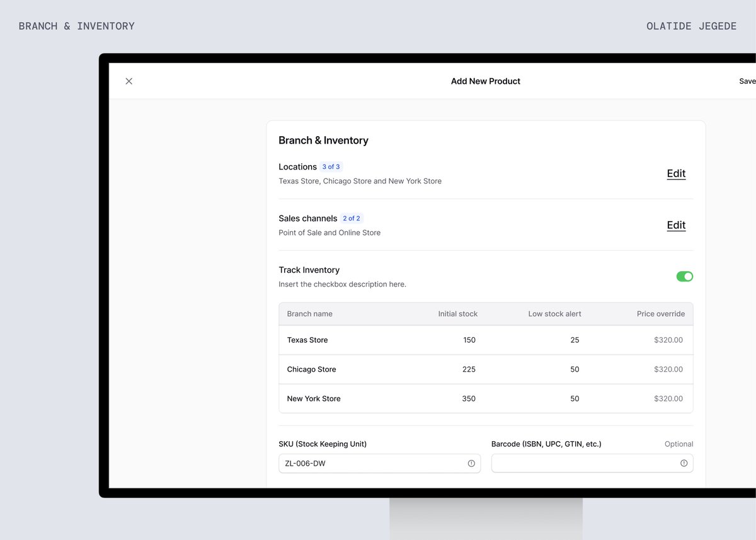Select the Texas Store branch name cell
The image size is (756, 540).
click(307, 340)
